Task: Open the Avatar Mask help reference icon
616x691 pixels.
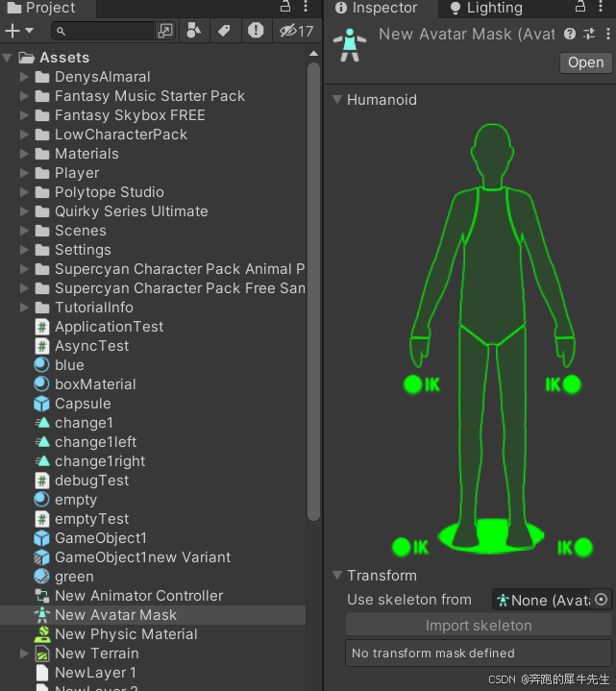Action: 570,34
